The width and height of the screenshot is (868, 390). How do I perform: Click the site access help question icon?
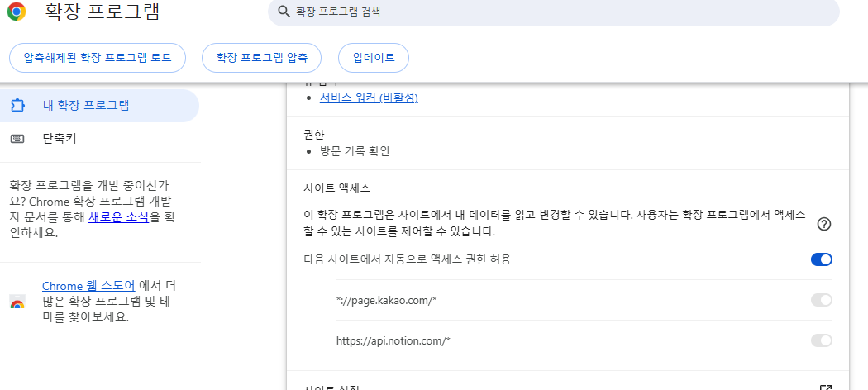click(x=824, y=224)
